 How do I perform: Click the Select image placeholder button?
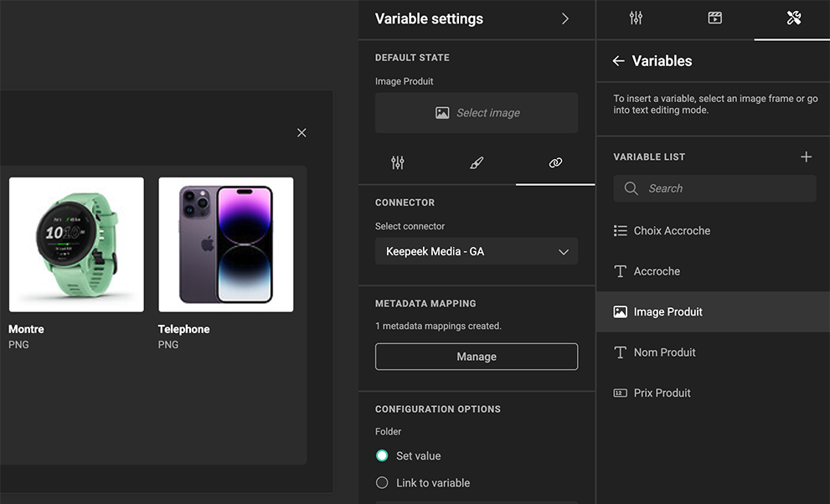pyautogui.click(x=476, y=113)
